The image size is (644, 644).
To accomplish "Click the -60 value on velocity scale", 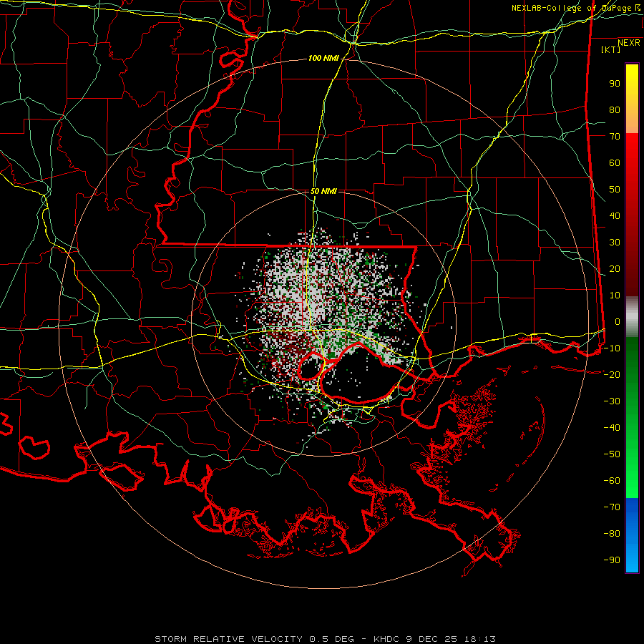I will tap(612, 481).
